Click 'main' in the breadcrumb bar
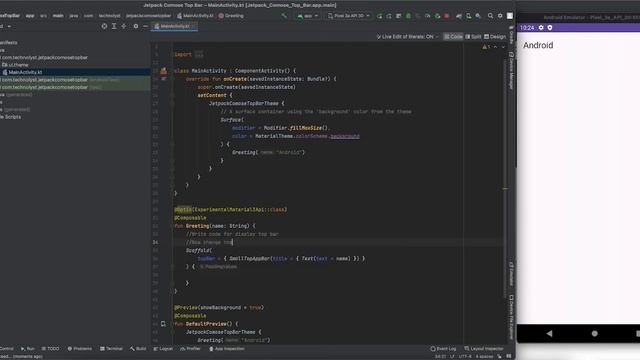The height and width of the screenshot is (360, 640). point(58,16)
